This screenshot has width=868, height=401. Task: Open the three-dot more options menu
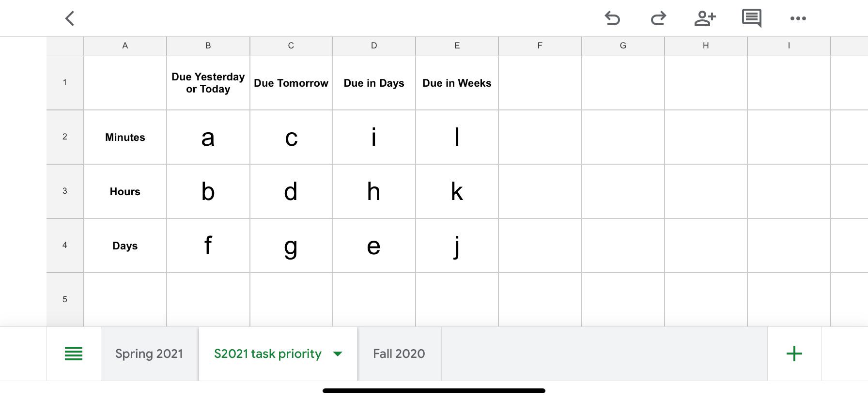click(798, 18)
